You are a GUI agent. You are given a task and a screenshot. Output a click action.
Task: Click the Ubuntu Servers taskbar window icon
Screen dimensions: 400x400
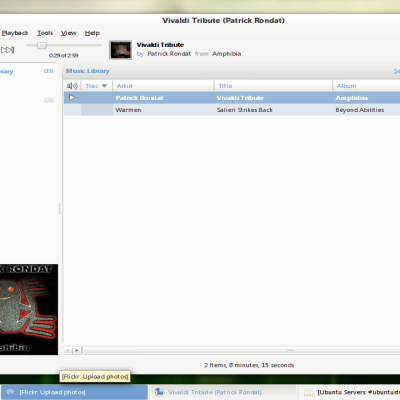pyautogui.click(x=309, y=392)
